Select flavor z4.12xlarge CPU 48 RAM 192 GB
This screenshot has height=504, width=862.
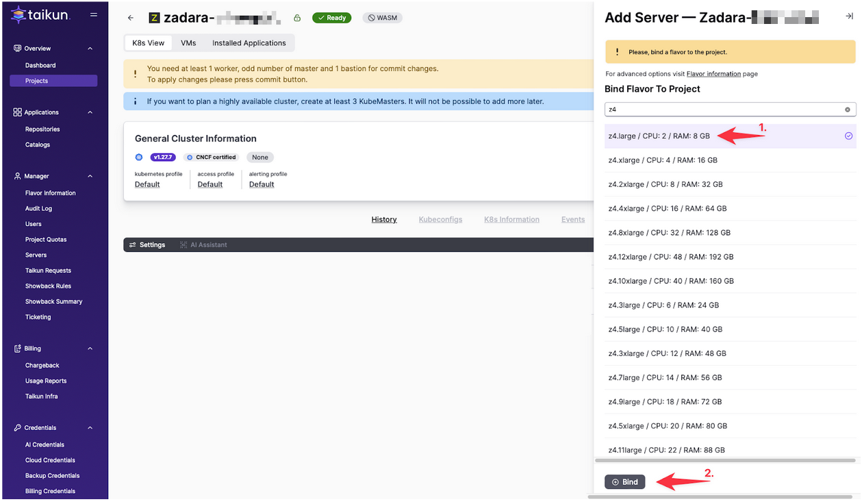(731, 257)
